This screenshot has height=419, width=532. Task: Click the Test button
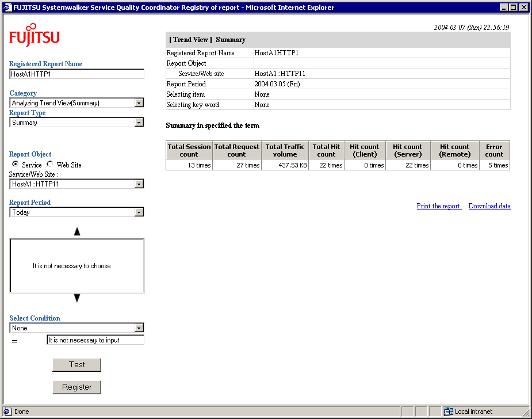tap(77, 365)
